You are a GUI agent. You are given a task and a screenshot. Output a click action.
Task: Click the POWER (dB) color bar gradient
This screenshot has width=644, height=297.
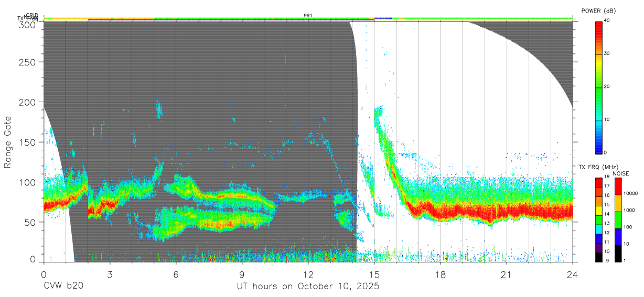click(x=599, y=87)
